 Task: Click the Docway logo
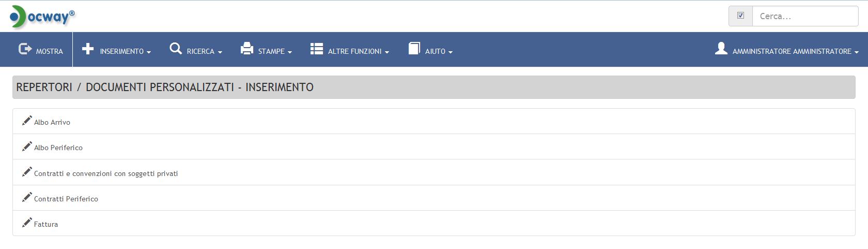pyautogui.click(x=42, y=17)
